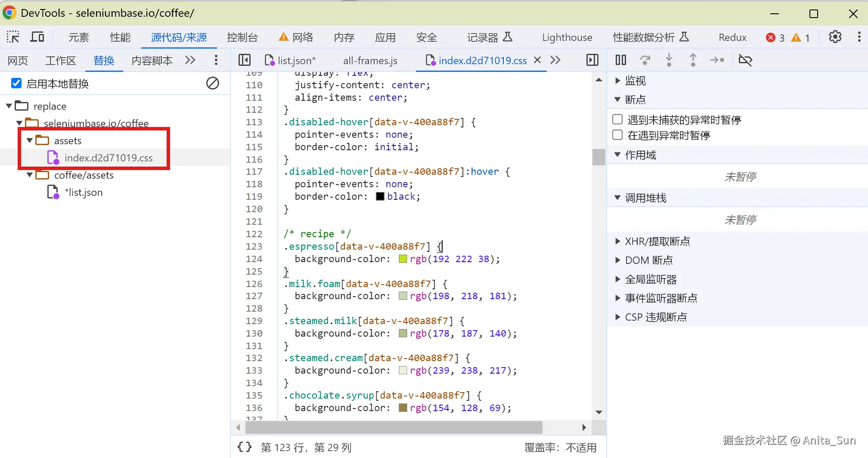Screen dimensions: 868x458
Task: Close the index.d2d71019.css editor tab
Action: coord(537,60)
